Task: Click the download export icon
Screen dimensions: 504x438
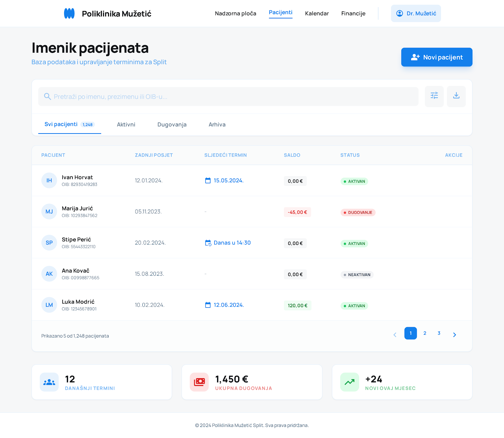Action: click(x=456, y=96)
